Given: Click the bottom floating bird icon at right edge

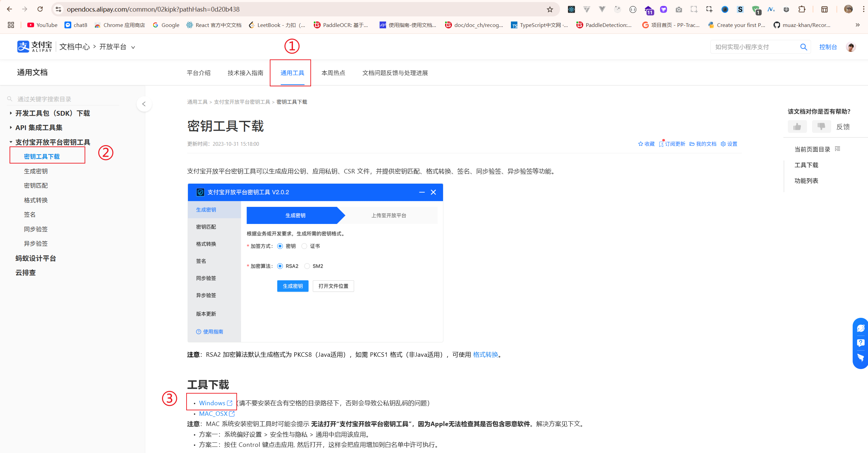Looking at the screenshot, I should coord(861,358).
